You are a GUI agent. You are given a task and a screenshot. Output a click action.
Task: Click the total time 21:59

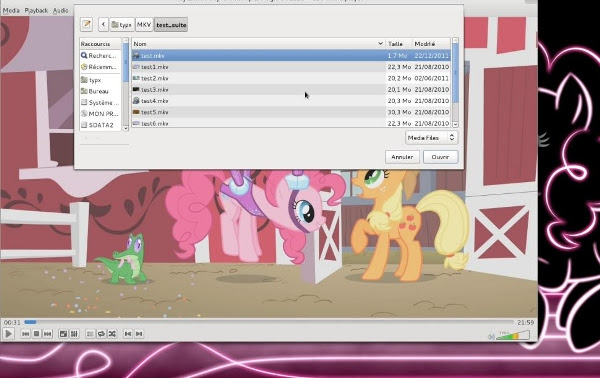(x=525, y=322)
